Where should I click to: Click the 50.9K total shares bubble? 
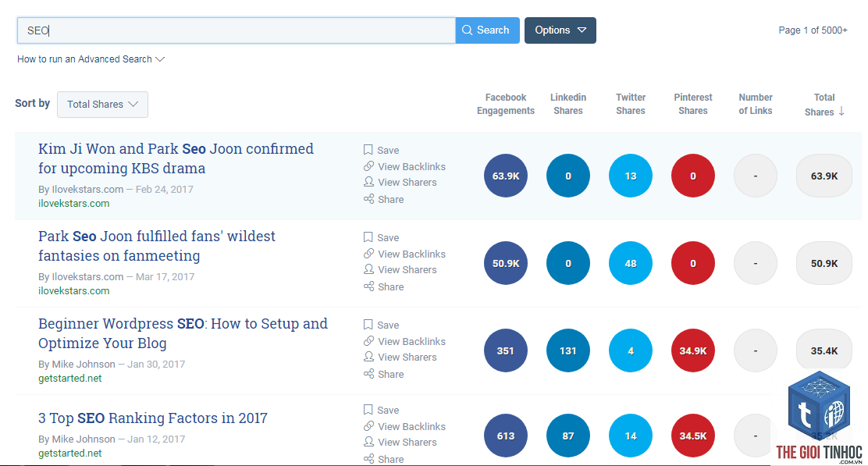(x=824, y=263)
